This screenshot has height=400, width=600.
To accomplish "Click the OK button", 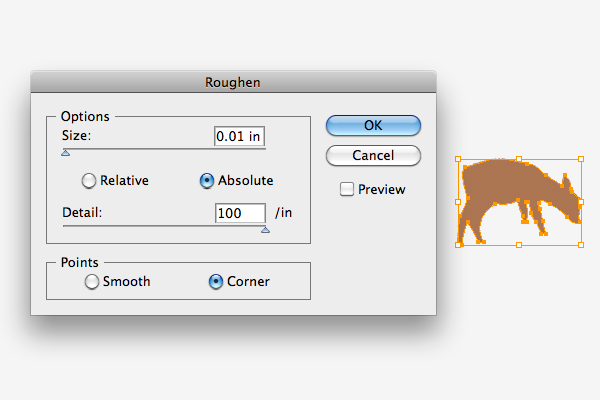I will tap(373, 125).
